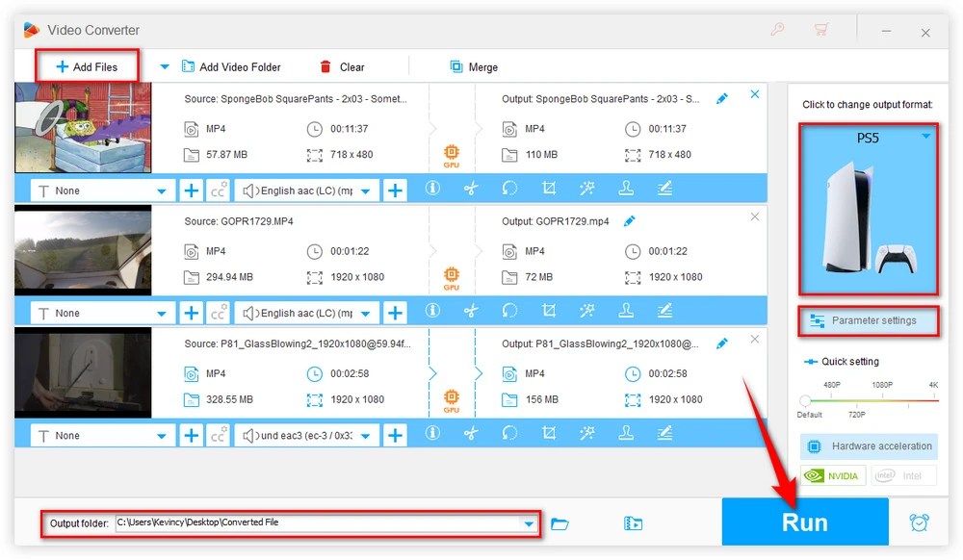The image size is (963, 560).
Task: Crop the P81_GlassBlowing2 video
Action: (549, 433)
